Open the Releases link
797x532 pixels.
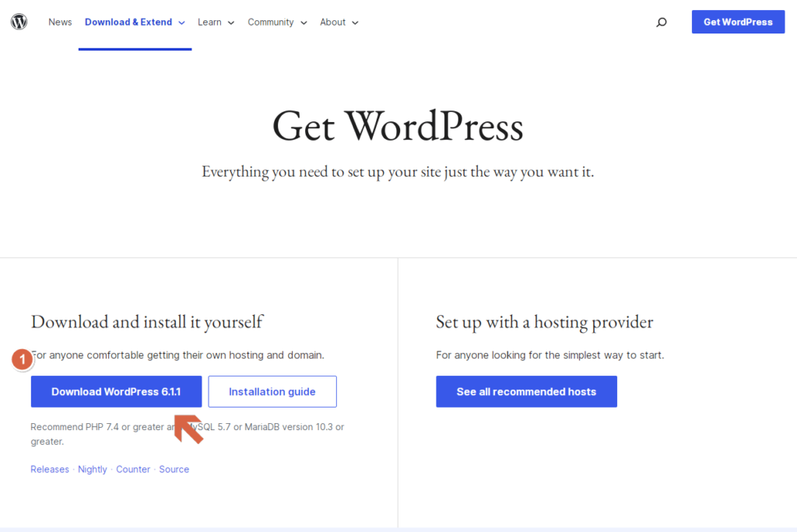[49, 469]
